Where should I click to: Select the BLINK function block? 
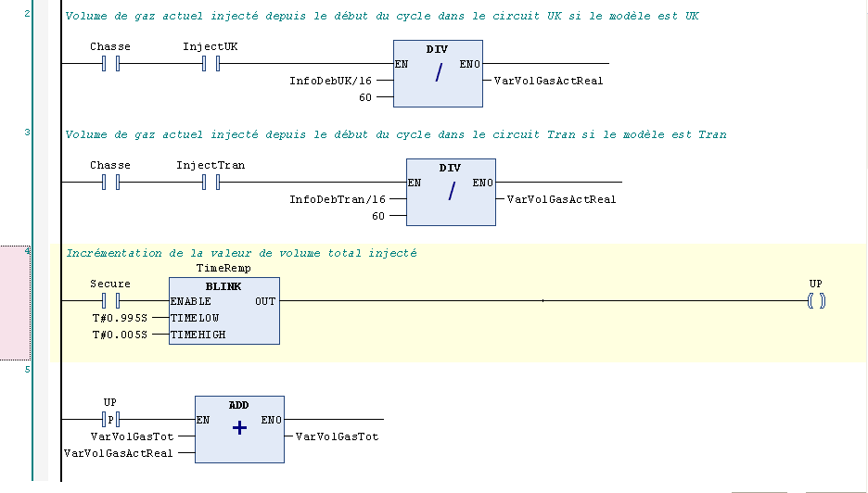pos(223,310)
